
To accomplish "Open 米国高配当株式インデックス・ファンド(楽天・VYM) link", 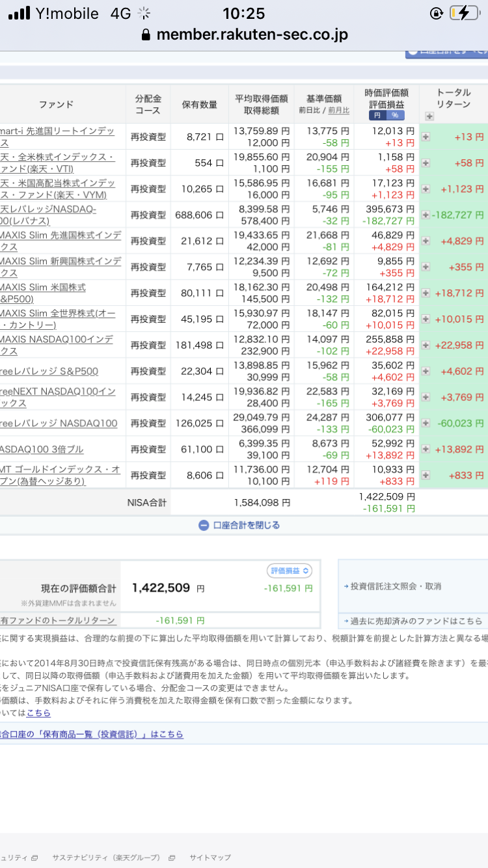I will click(57, 189).
